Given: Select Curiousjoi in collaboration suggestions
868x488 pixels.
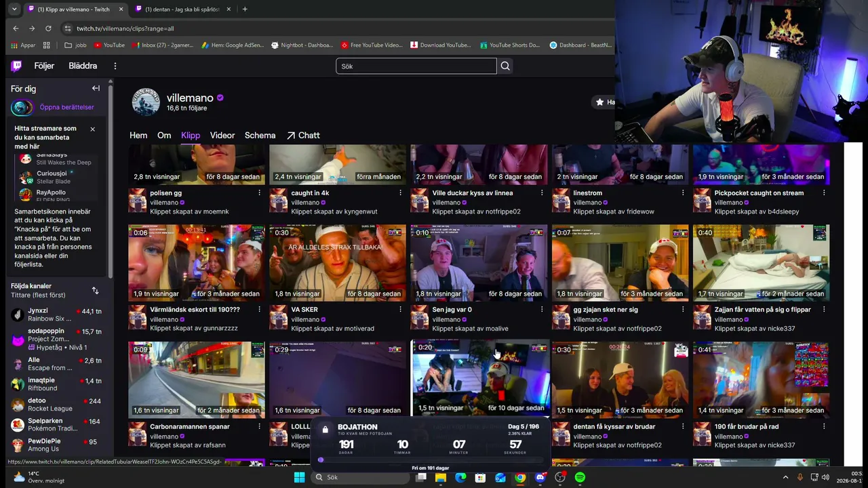Looking at the screenshot, I should tap(56, 178).
